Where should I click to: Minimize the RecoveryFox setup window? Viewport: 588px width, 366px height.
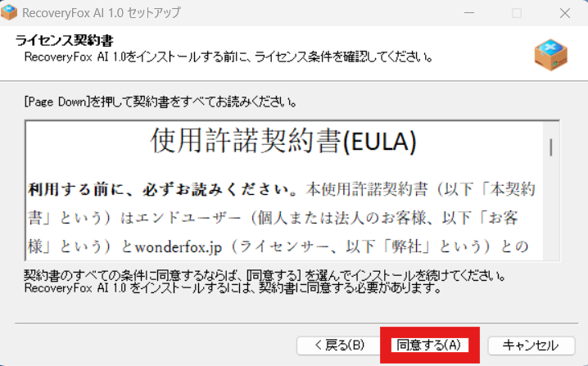click(469, 13)
